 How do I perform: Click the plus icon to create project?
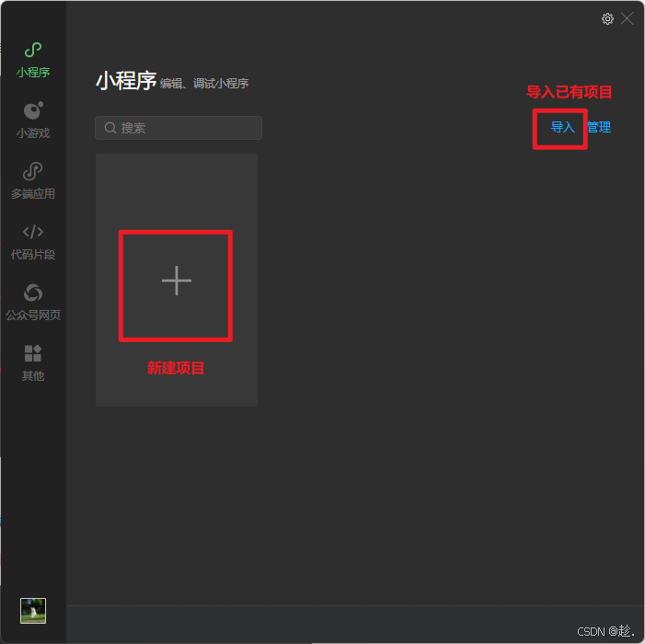177,281
